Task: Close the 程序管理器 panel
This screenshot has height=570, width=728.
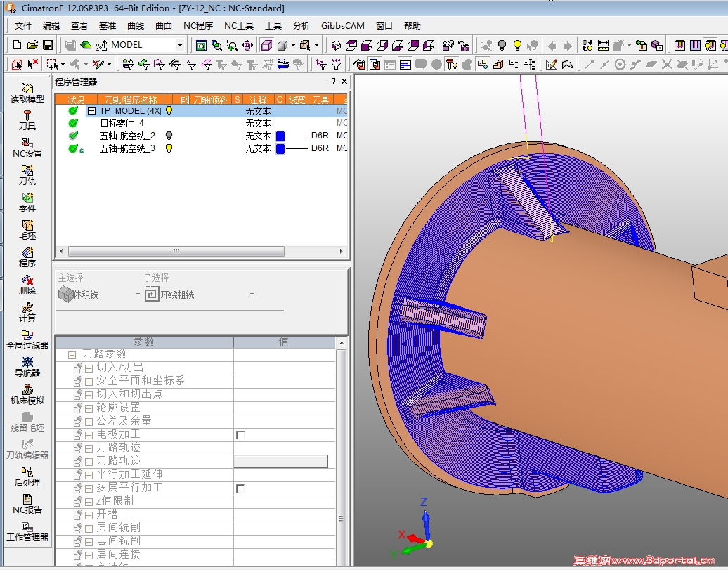Action: pos(344,82)
